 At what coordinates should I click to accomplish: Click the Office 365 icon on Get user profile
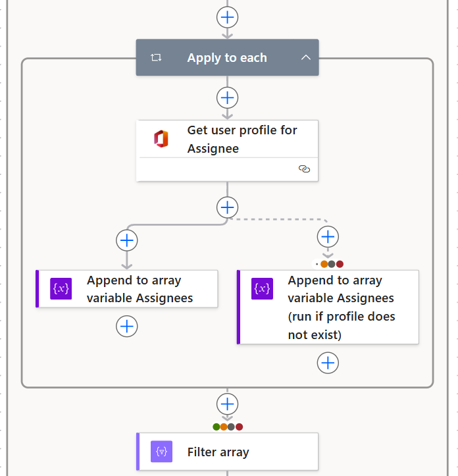pos(161,139)
